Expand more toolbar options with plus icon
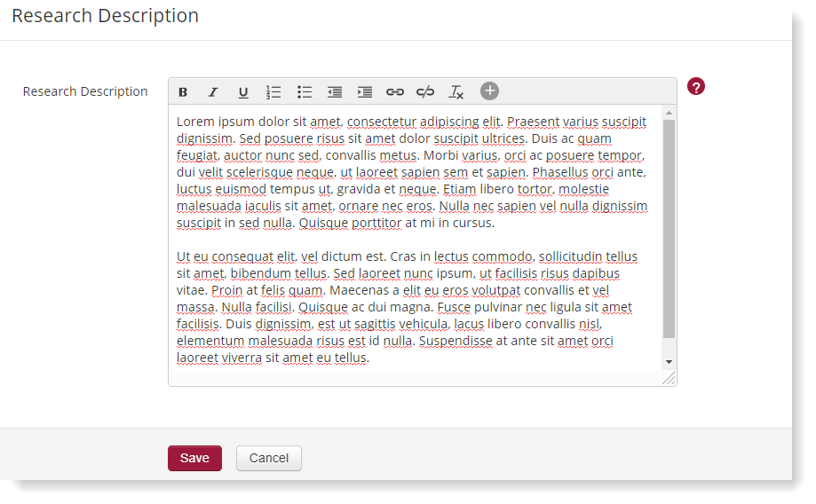816x504 pixels. point(489,91)
